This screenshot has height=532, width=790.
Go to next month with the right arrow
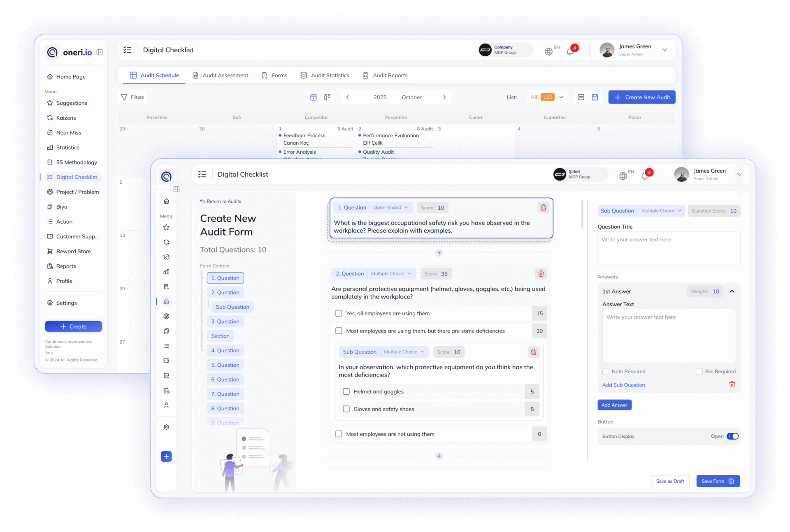point(444,97)
